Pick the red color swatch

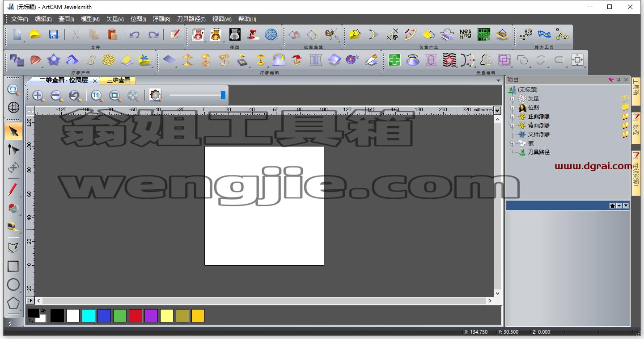click(x=136, y=316)
